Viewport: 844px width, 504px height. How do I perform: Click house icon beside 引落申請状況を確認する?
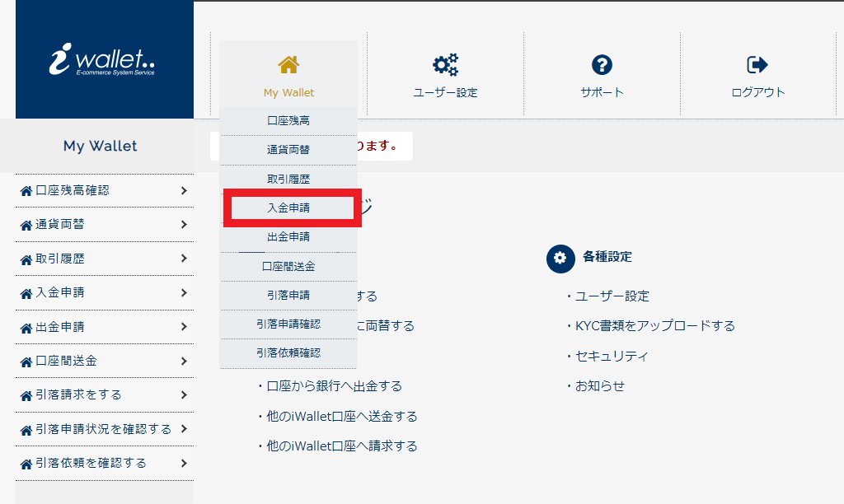26,431
